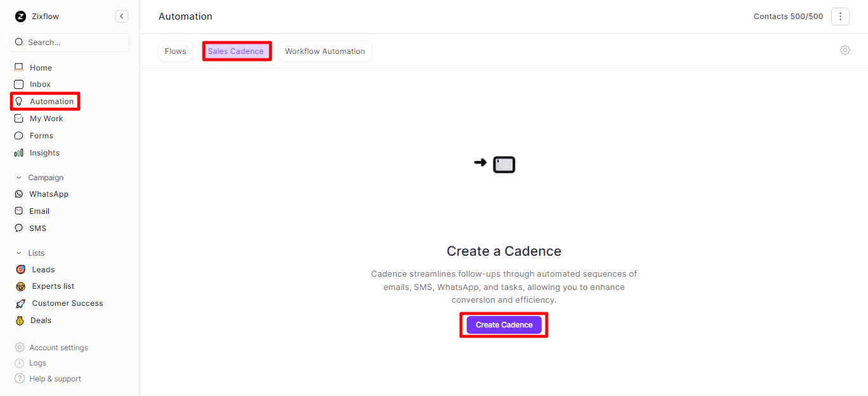
Task: Collapse the Campaign section
Action: pyautogui.click(x=19, y=178)
